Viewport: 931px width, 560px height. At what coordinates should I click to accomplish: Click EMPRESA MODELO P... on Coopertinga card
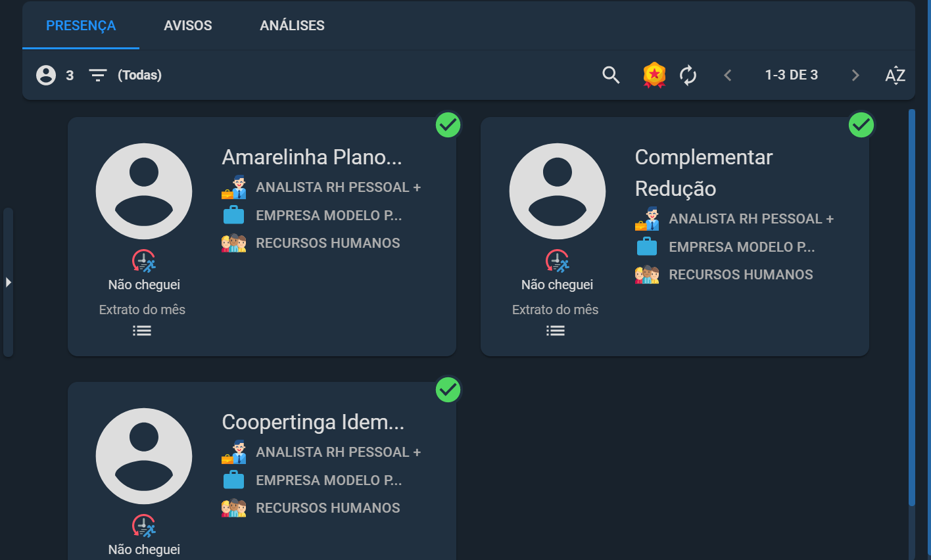[x=329, y=480]
